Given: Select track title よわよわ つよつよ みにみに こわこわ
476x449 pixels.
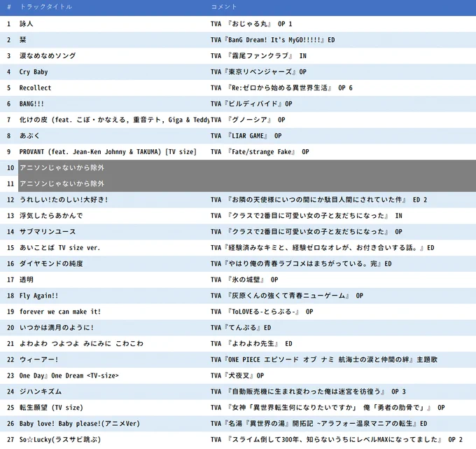Looking at the screenshot, I should click(81, 344).
